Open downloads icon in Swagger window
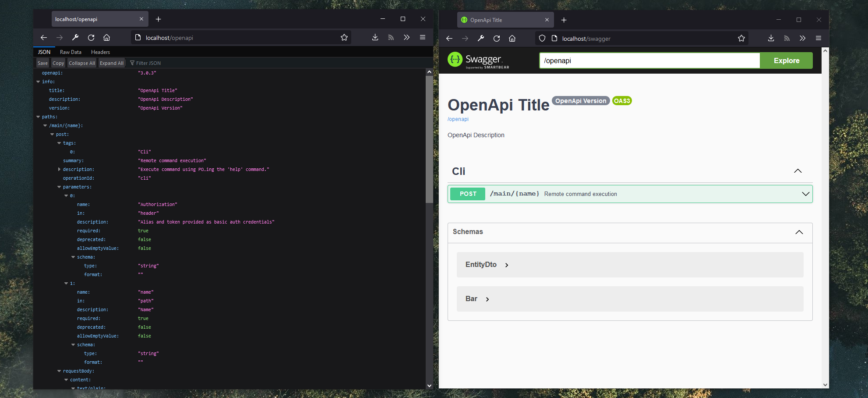Screen dimensions: 868x398 (x=771, y=39)
